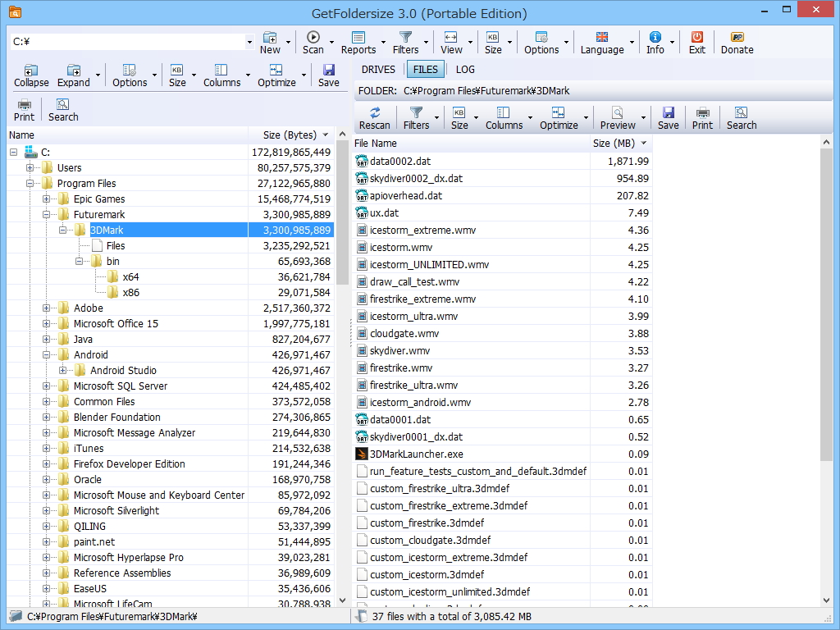Viewport: 840px width, 630px height.
Task: Select the Java folder in tree
Action: click(83, 339)
